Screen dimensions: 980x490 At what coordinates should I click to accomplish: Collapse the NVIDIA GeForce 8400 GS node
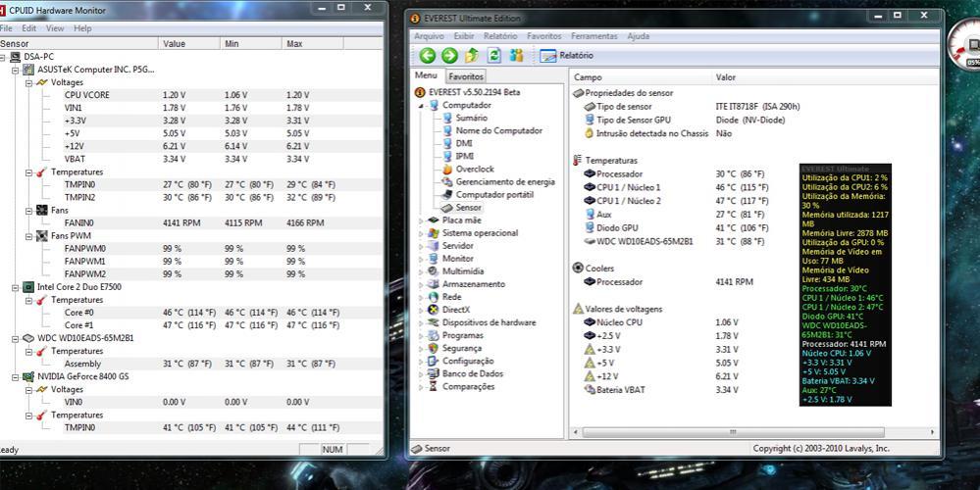point(16,376)
